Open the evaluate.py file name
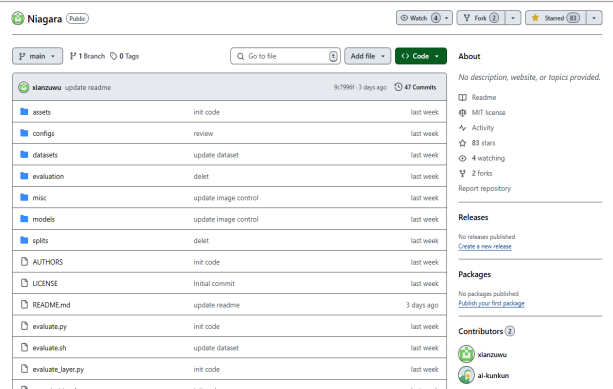The image size is (613, 389). click(50, 326)
